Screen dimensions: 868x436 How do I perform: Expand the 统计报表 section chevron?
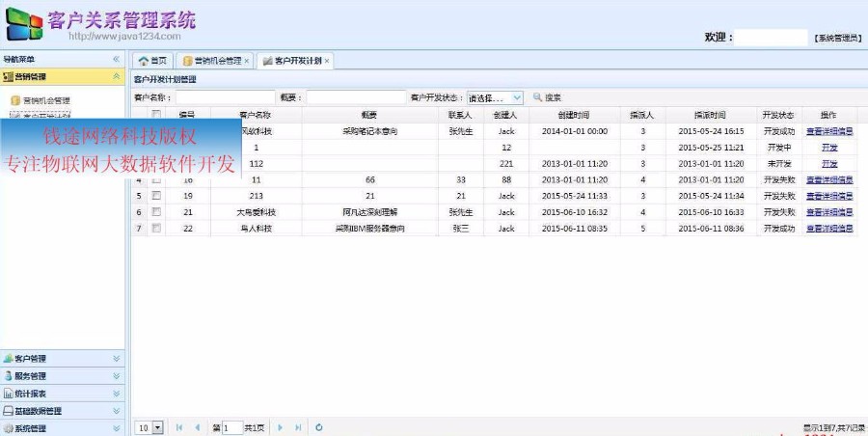(117, 394)
